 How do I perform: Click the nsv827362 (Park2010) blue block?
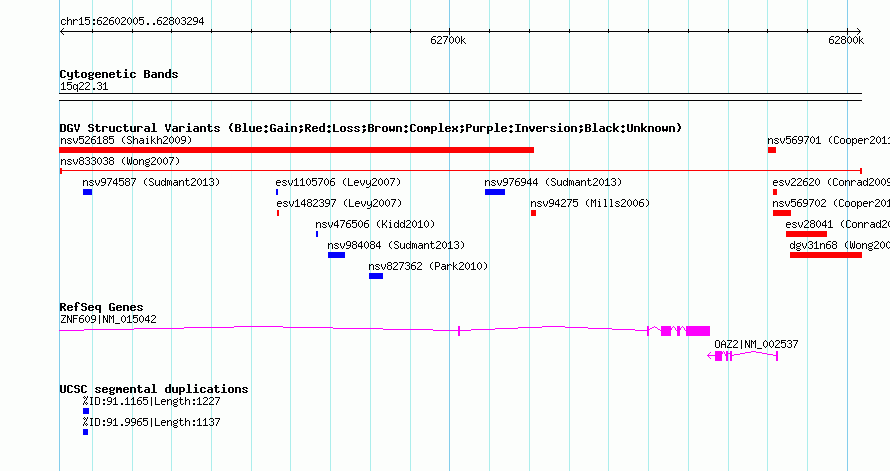click(376, 276)
